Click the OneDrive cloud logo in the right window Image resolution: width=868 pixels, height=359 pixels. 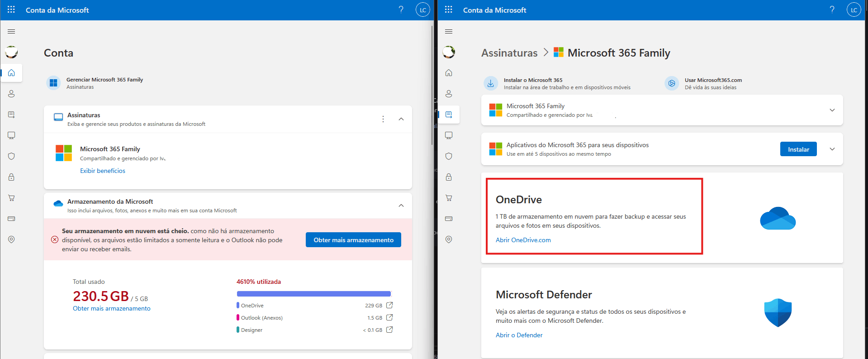click(778, 218)
